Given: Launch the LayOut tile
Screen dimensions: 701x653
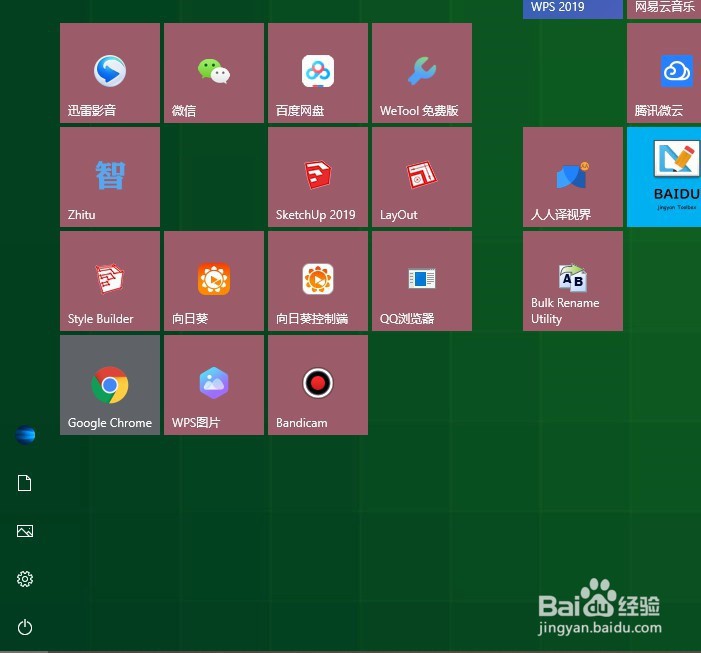Looking at the screenshot, I should tap(422, 177).
